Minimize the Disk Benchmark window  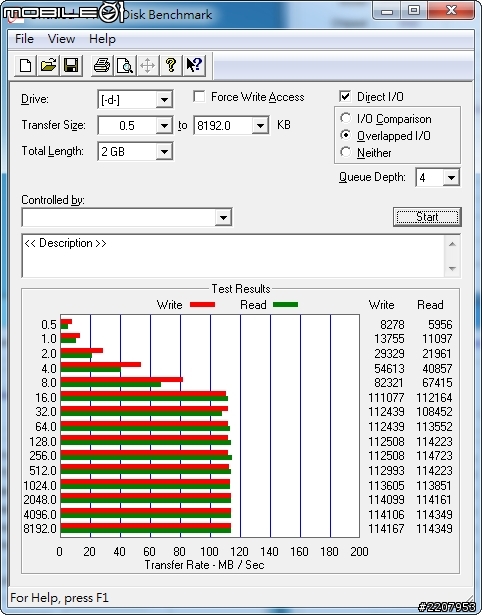click(x=387, y=11)
